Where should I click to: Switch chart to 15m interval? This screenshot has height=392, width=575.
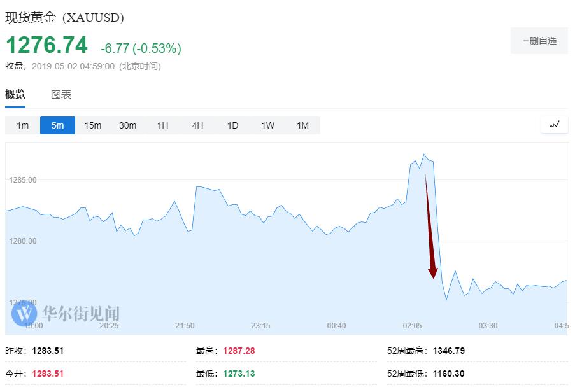coord(92,125)
